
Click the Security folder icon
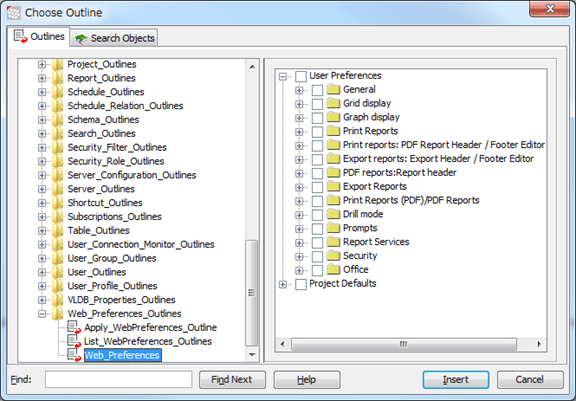point(333,256)
